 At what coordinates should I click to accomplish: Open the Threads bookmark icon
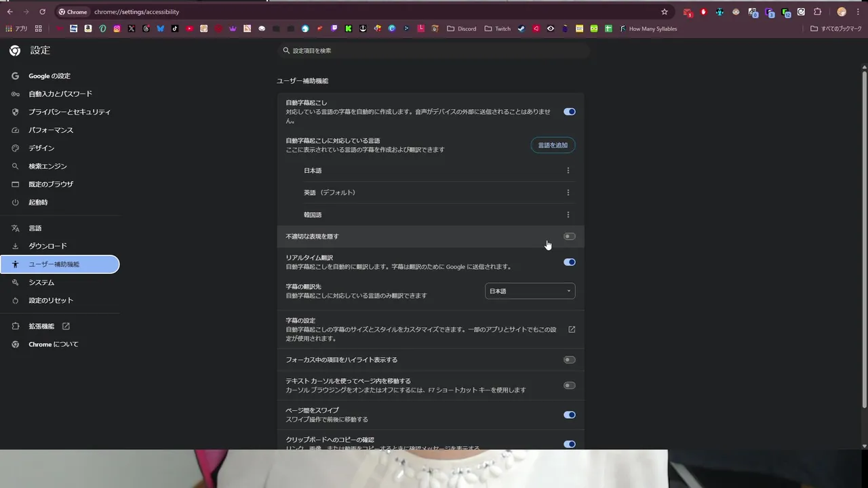click(146, 28)
